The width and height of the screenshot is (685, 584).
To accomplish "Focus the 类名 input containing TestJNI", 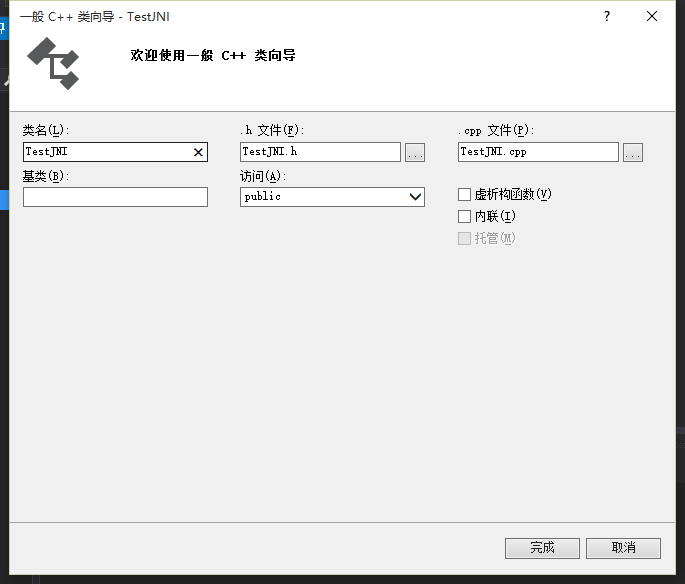I will coord(105,152).
